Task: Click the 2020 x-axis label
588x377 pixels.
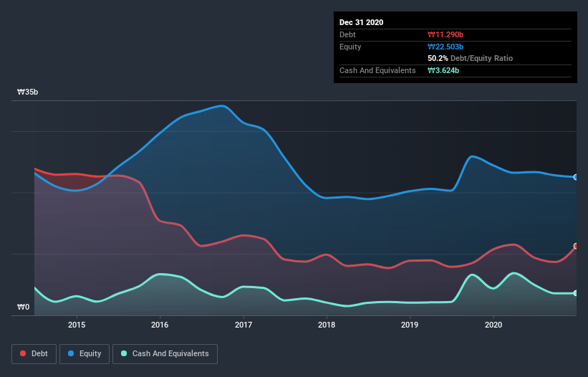Action: coord(493,325)
